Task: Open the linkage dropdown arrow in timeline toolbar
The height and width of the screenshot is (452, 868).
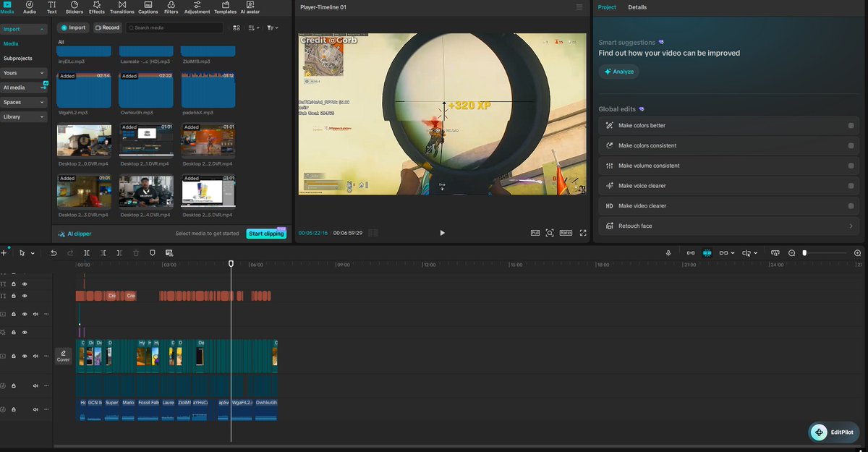Action: click(733, 253)
